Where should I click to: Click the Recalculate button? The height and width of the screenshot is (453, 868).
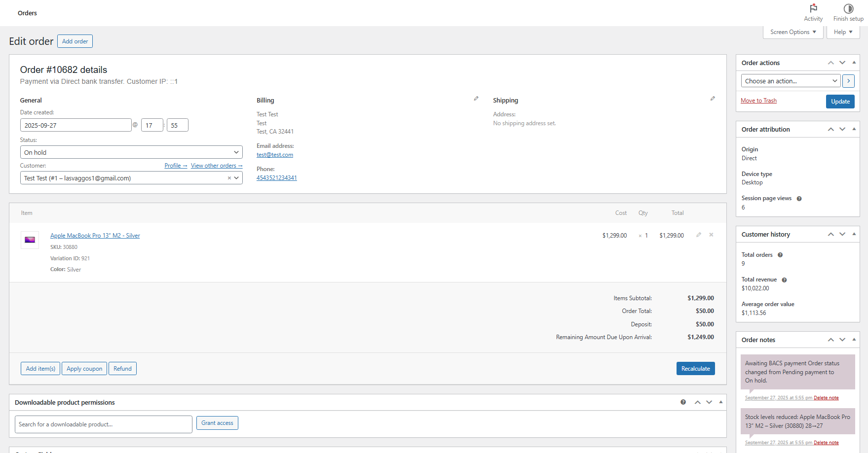[695, 369]
